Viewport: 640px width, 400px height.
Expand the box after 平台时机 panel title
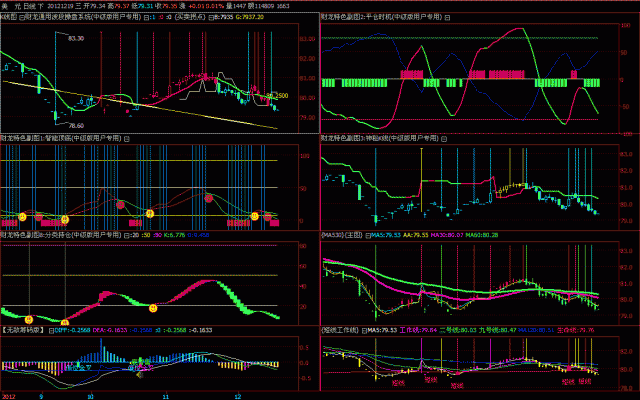pyautogui.click(x=445, y=18)
